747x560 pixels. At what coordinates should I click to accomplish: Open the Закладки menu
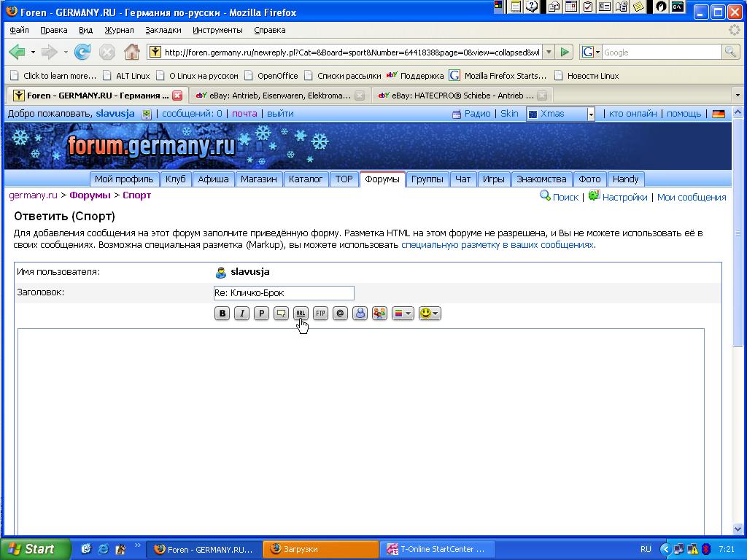click(x=163, y=30)
